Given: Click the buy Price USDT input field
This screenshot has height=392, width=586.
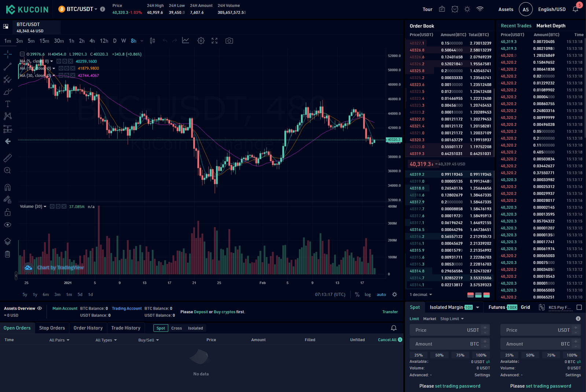Looking at the screenshot, I should tap(449, 330).
